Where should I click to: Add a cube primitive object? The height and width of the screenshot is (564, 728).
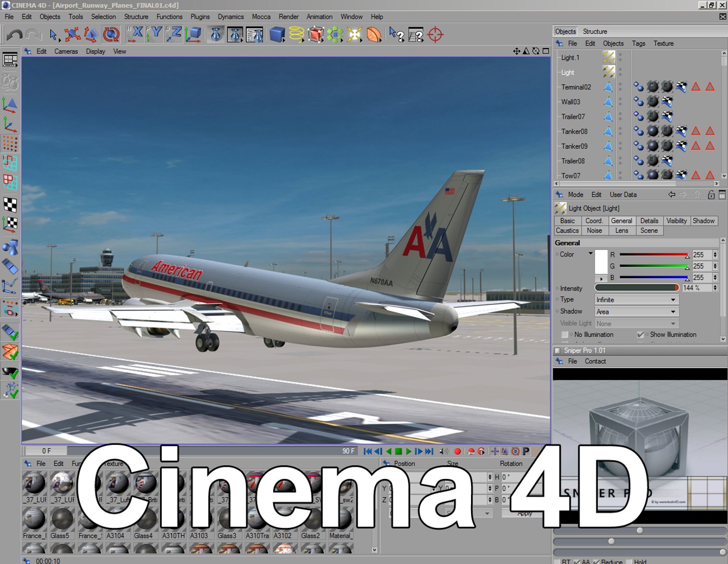pyautogui.click(x=277, y=34)
